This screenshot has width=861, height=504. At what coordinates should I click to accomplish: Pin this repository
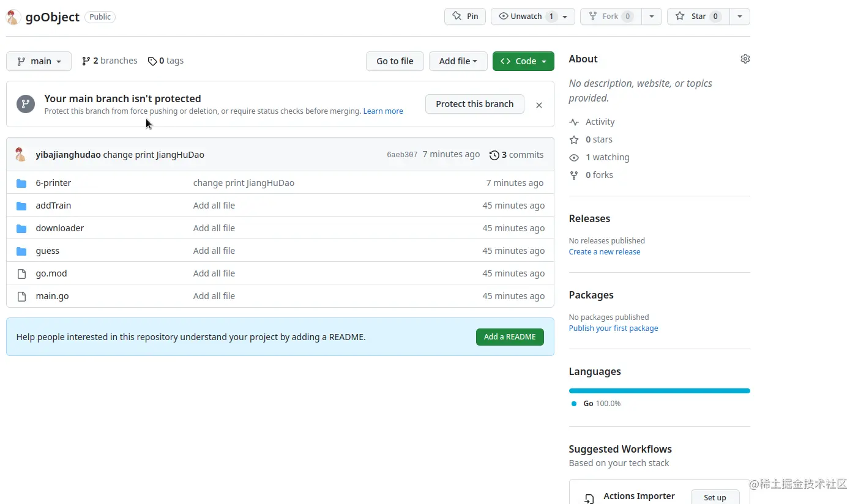[x=465, y=17]
